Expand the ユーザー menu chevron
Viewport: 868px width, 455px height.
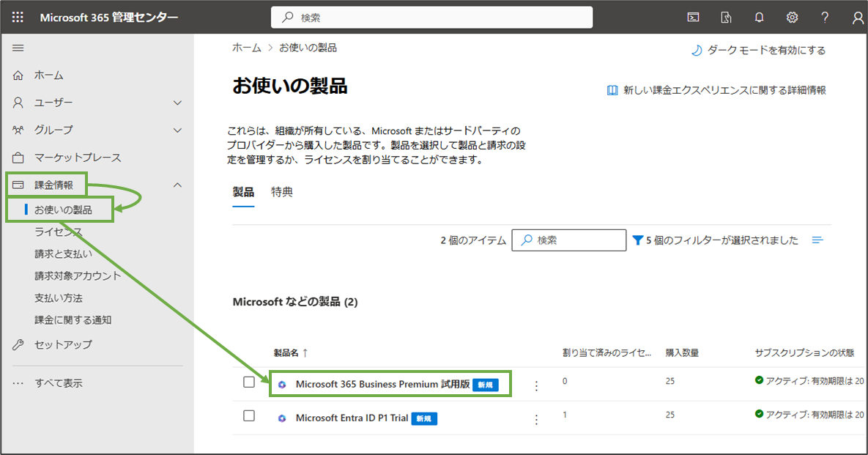click(x=178, y=103)
